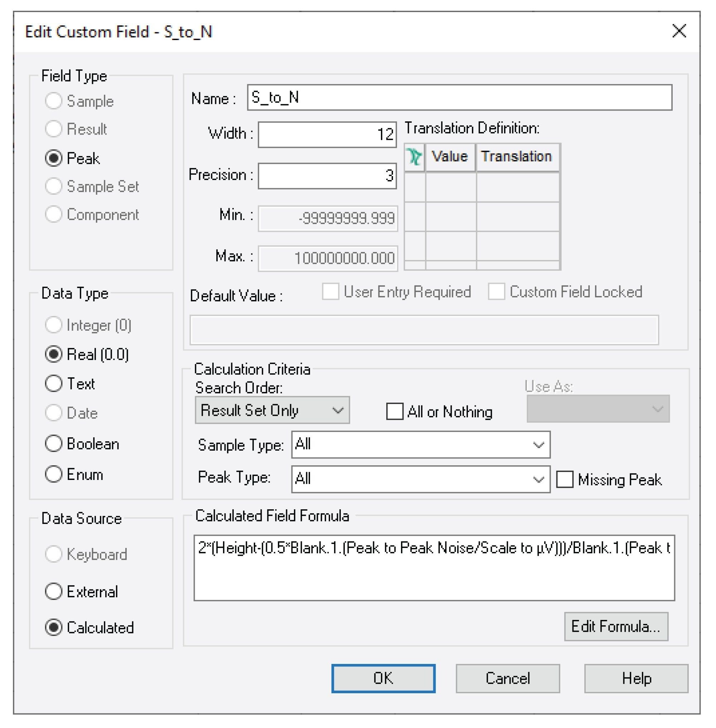Confirm with the OK button
Screen dimensions: 716x728
click(383, 679)
